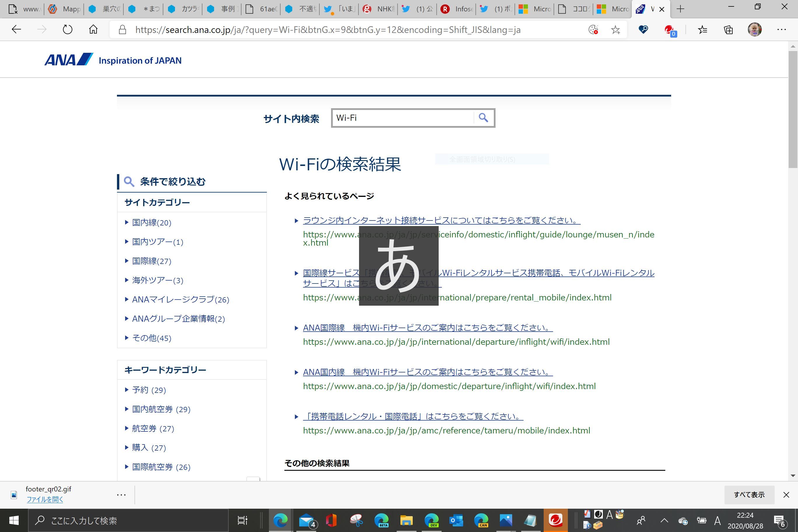
Task: Switch to the Mapp tab
Action: coord(64,9)
